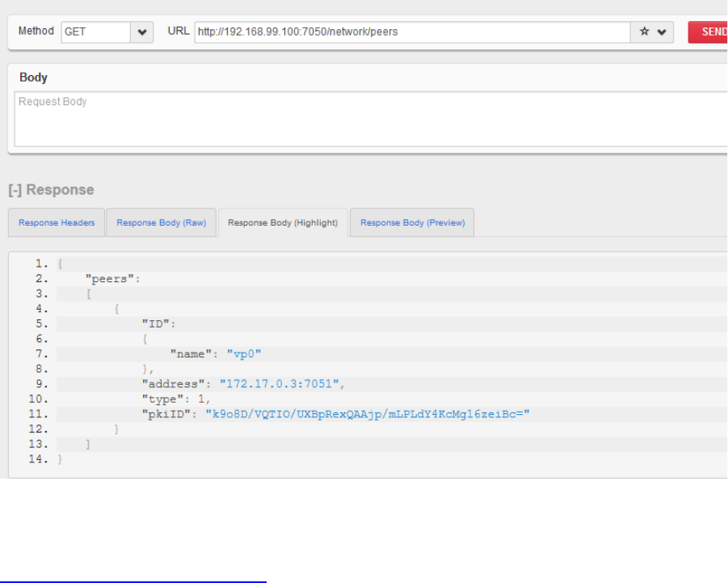Click the pkiID value string
Screen dimensions: 728x583
coord(368,414)
